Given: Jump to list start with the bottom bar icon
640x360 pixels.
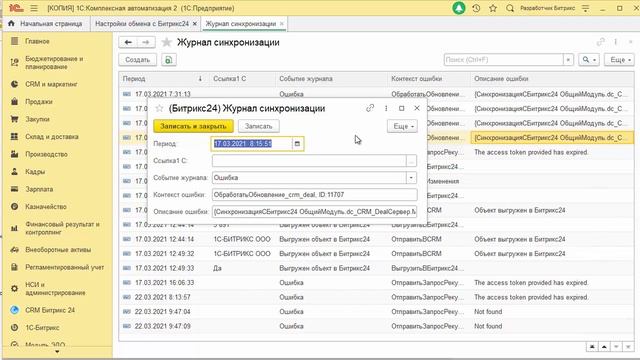Looking at the screenshot, I should click(591, 347).
